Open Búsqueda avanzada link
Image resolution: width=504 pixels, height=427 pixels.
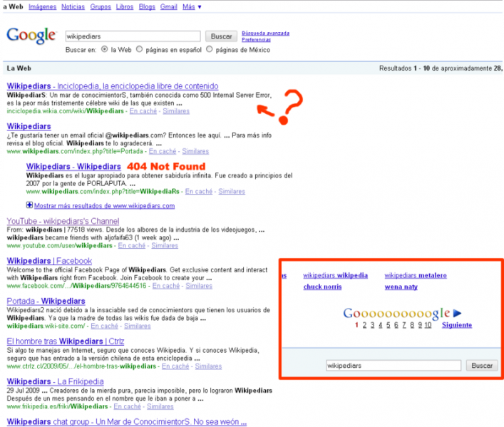tap(265, 33)
